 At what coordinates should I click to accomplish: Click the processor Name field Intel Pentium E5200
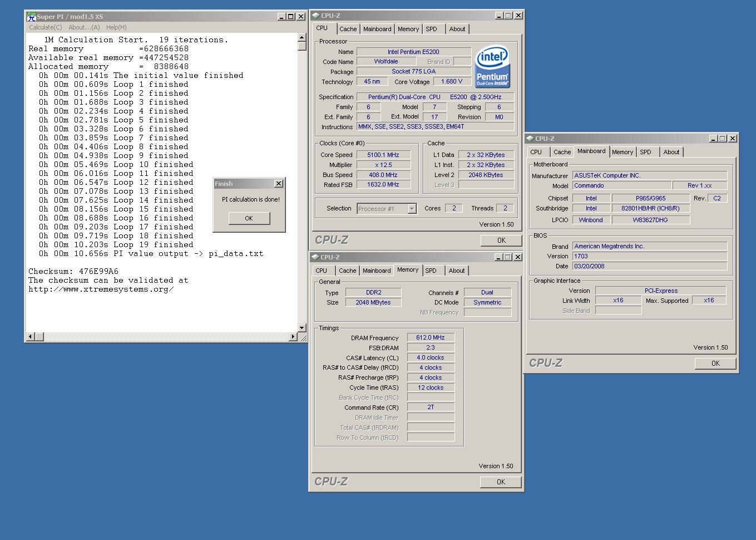click(413, 52)
